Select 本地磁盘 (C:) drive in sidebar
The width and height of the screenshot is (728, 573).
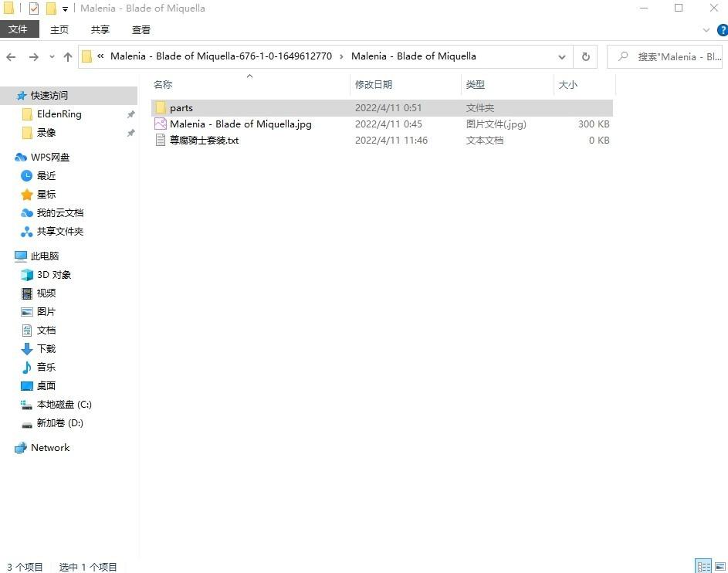63,405
